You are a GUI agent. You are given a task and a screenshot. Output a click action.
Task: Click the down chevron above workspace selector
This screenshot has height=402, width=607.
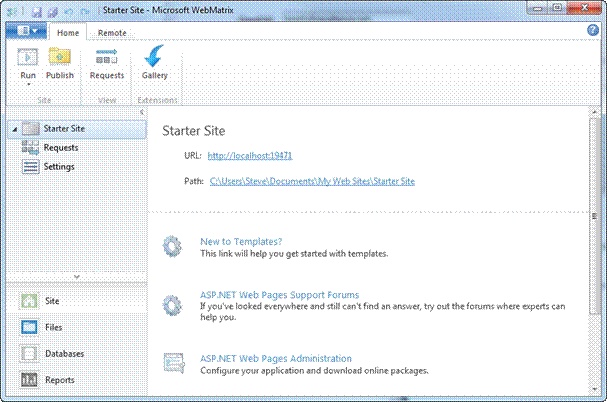point(77,277)
